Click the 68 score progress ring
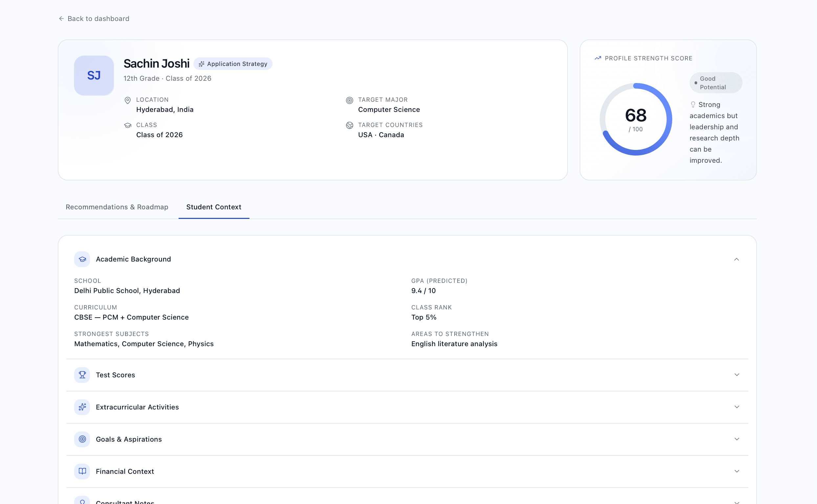Screen dimensions: 817x504 click(x=635, y=119)
